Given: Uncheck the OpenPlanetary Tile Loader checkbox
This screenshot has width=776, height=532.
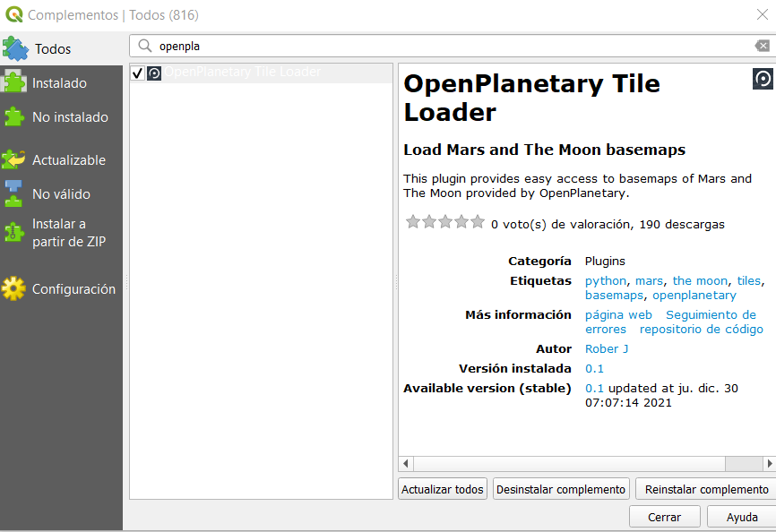Looking at the screenshot, I should pos(137,73).
